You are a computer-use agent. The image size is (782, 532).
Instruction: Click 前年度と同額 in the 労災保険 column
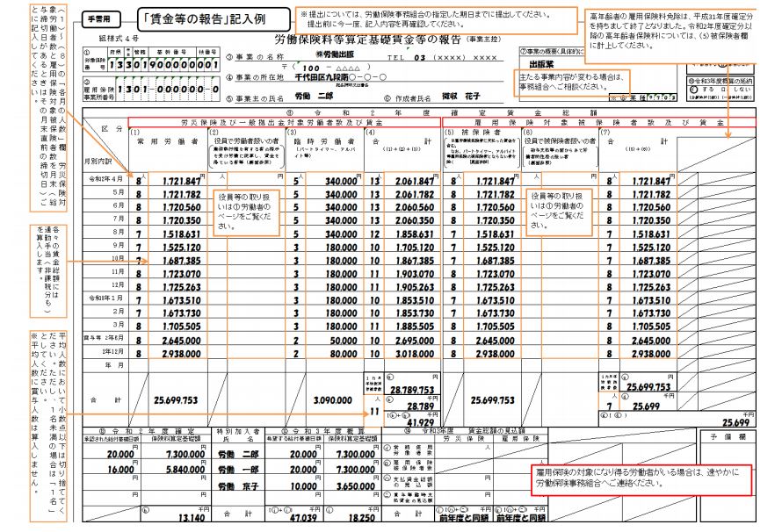464,518
